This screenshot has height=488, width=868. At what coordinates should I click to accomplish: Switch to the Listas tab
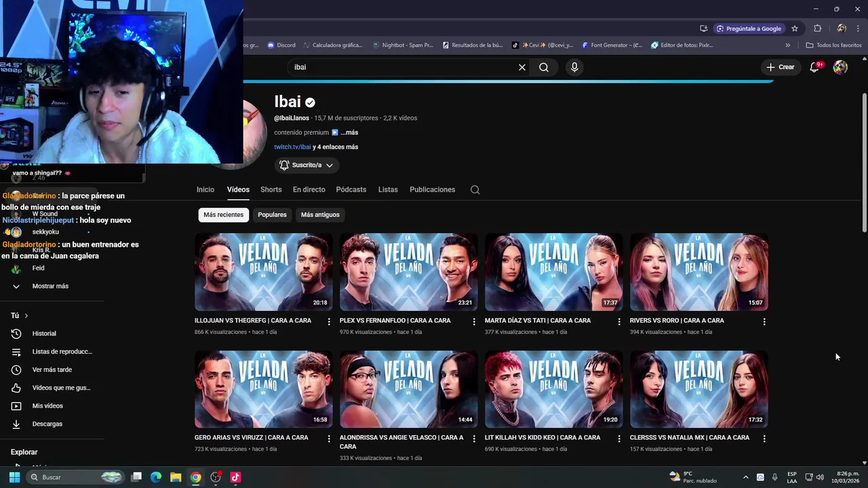(388, 190)
